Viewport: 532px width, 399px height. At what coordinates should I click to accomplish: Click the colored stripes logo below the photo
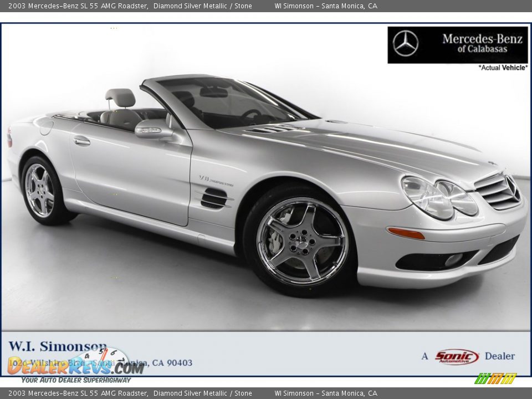click(495, 378)
